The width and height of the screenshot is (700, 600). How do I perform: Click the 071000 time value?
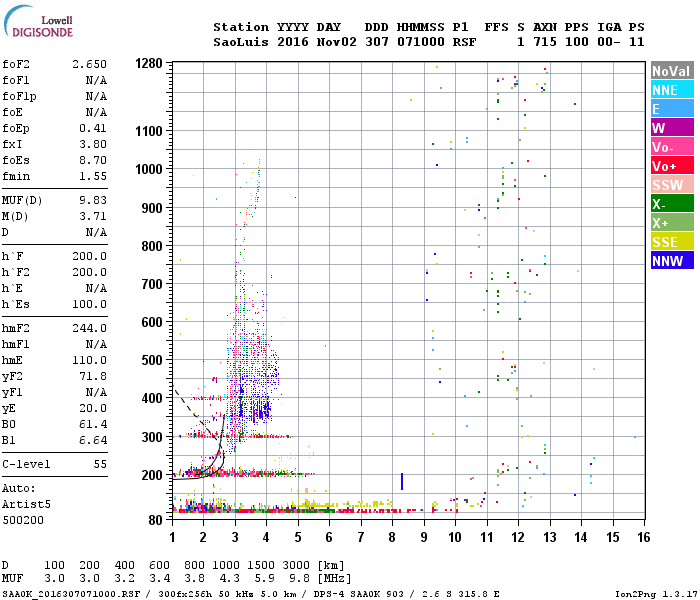pos(421,42)
